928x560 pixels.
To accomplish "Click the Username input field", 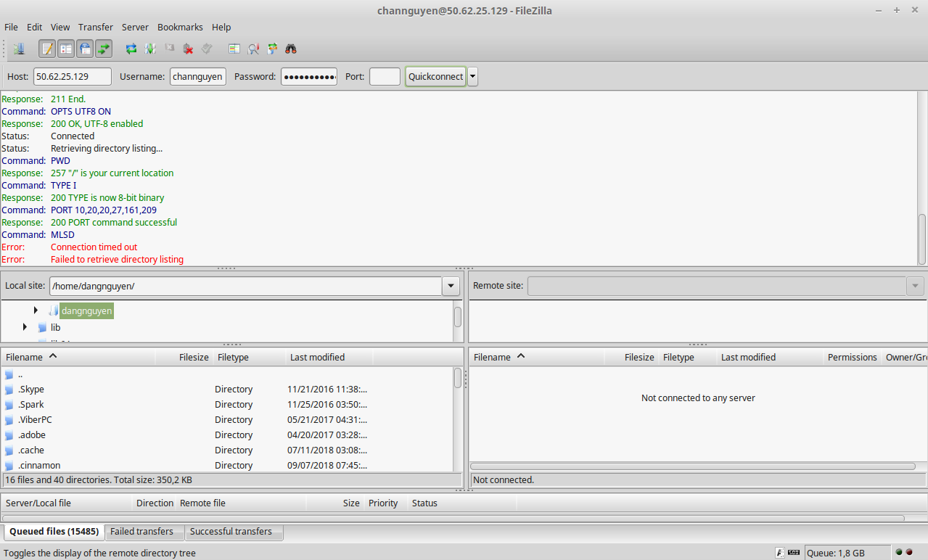I will (198, 76).
